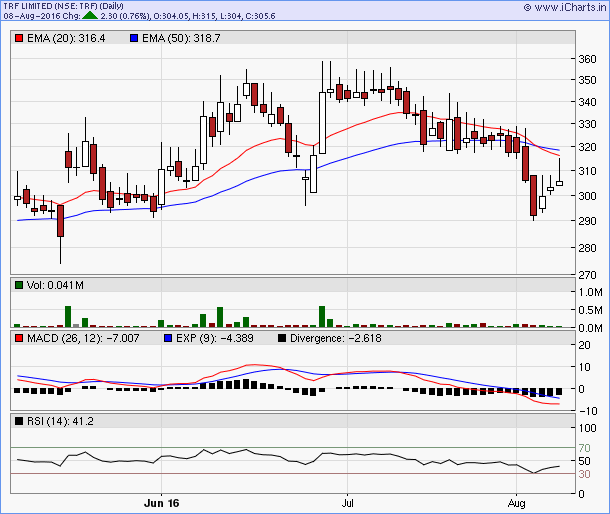
Task: Click the 360 price axis label
Action: [x=587, y=59]
